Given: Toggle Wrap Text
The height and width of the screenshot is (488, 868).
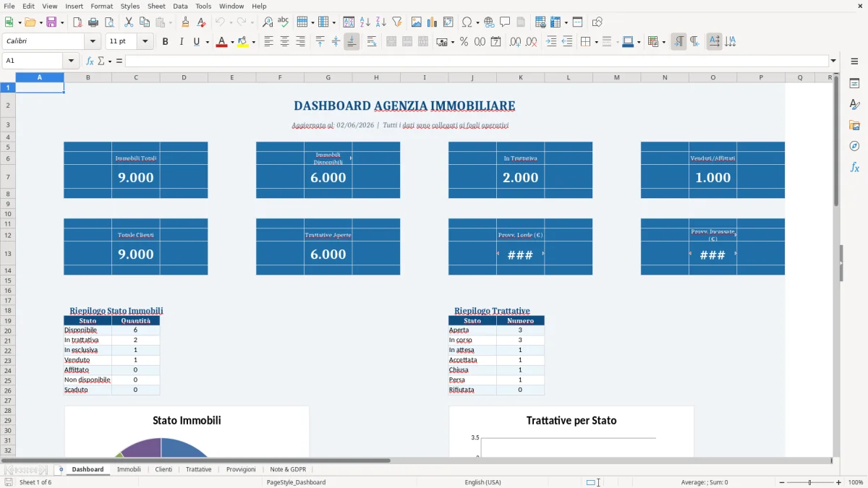Looking at the screenshot, I should coord(372,42).
